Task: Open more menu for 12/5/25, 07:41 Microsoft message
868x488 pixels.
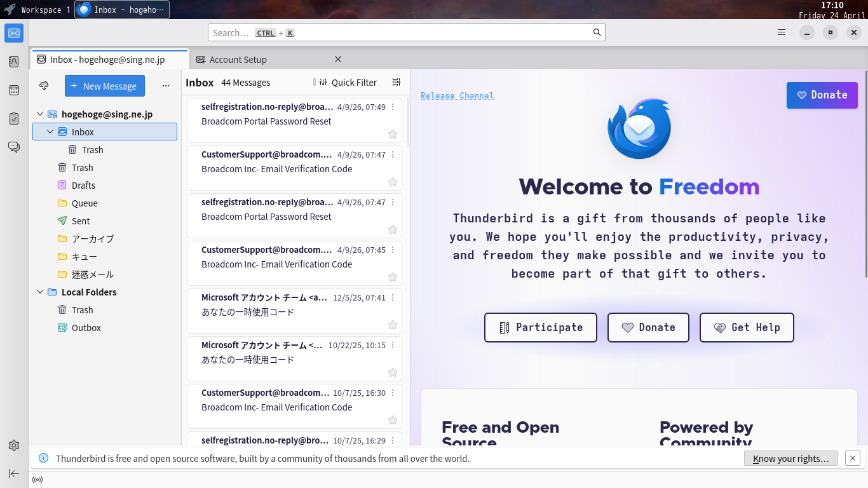Action: 393,297
